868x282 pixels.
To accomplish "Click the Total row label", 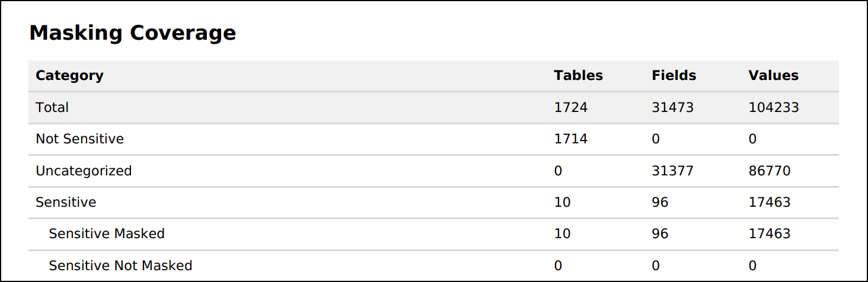I will coord(52,108).
